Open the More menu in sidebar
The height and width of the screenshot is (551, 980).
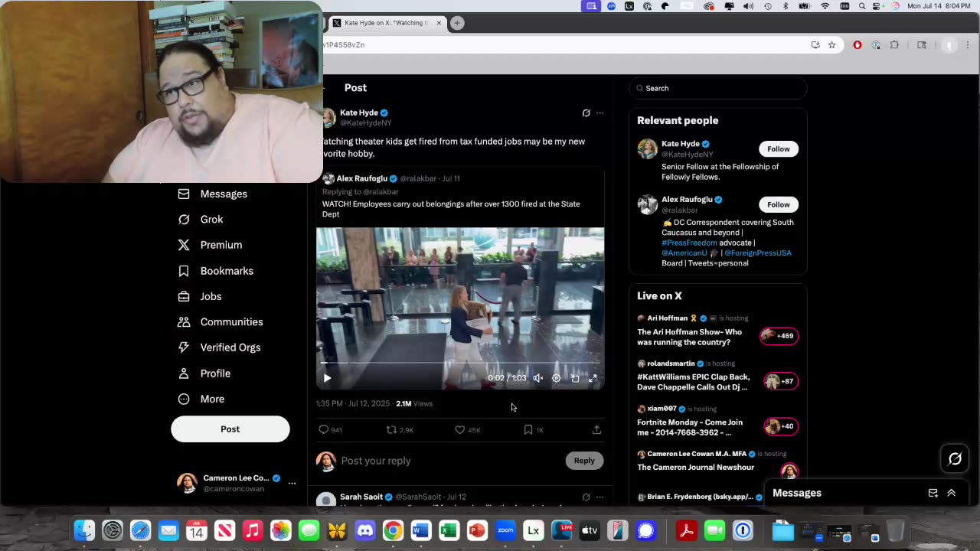tap(201, 399)
